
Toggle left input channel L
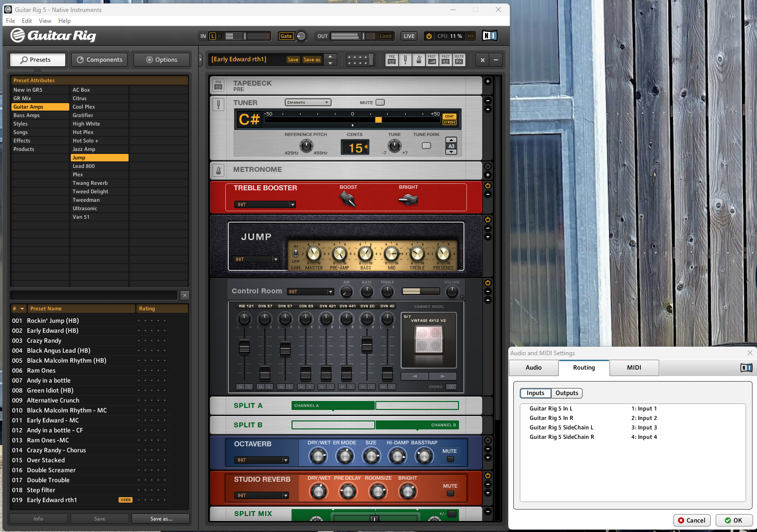tap(213, 36)
